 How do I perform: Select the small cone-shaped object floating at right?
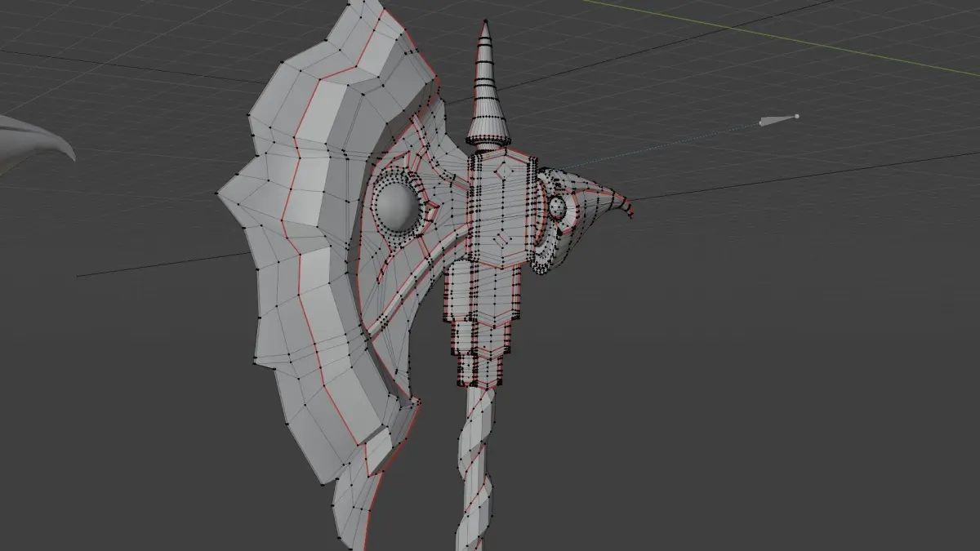778,121
